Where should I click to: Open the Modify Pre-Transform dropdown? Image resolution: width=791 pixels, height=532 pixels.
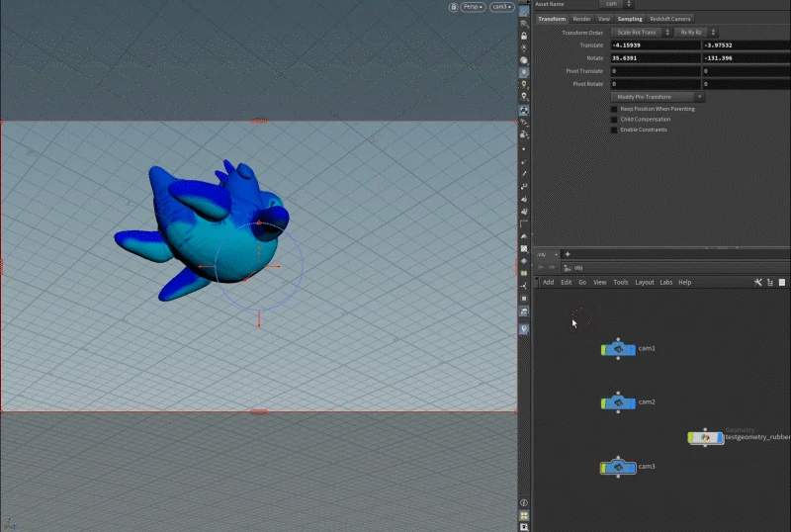658,97
